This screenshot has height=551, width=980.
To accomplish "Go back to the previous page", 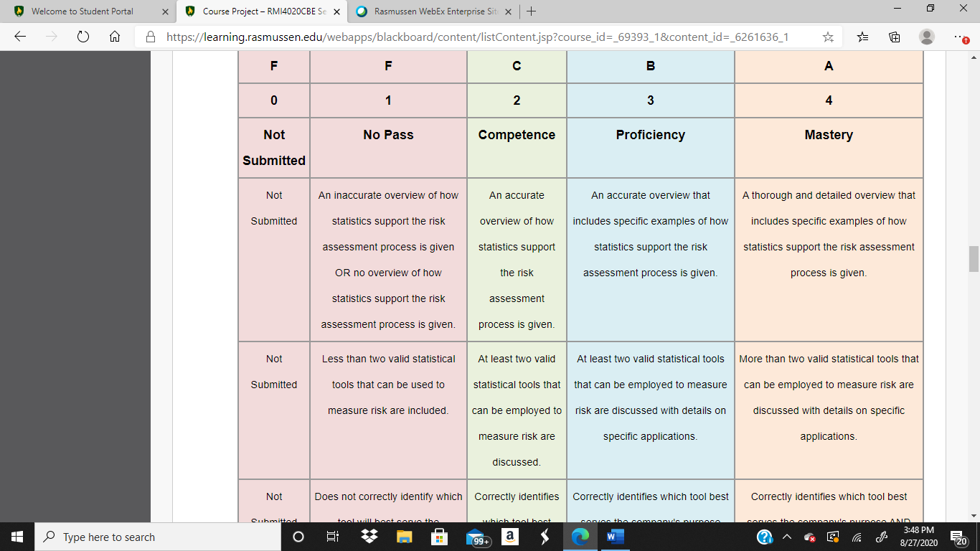I will click(20, 37).
